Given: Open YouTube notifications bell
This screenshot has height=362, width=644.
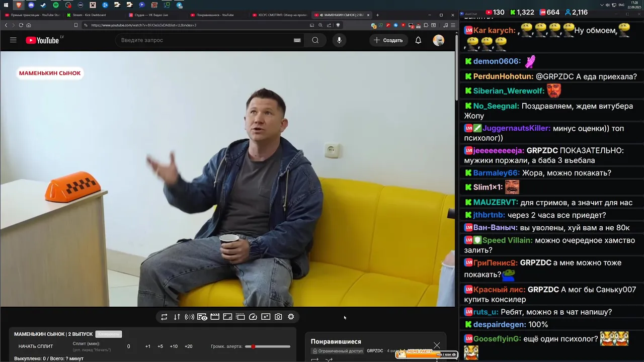Looking at the screenshot, I should (418, 40).
